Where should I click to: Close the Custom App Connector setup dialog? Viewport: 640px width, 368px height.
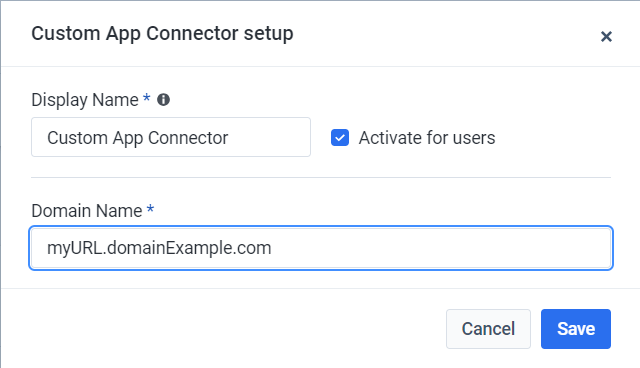tap(606, 37)
